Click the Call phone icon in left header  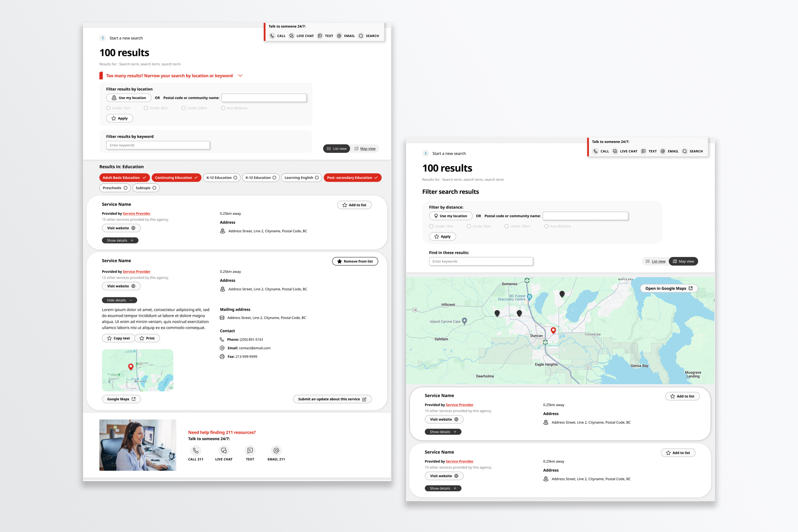point(272,36)
